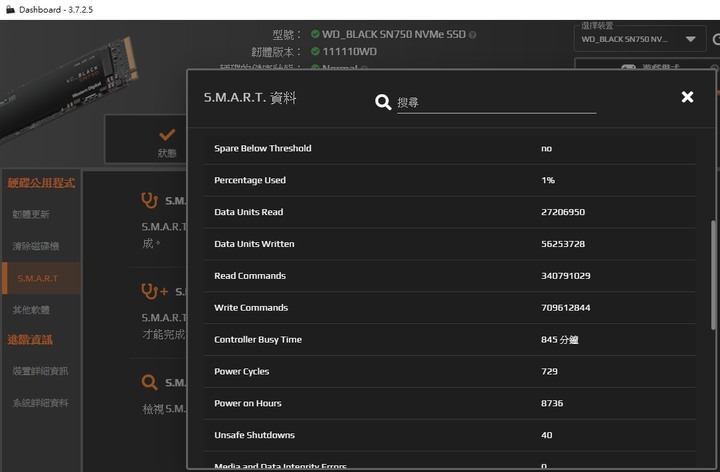Click the 硬碟公用程式 section heading
This screenshot has width=720, height=472.
(41, 183)
